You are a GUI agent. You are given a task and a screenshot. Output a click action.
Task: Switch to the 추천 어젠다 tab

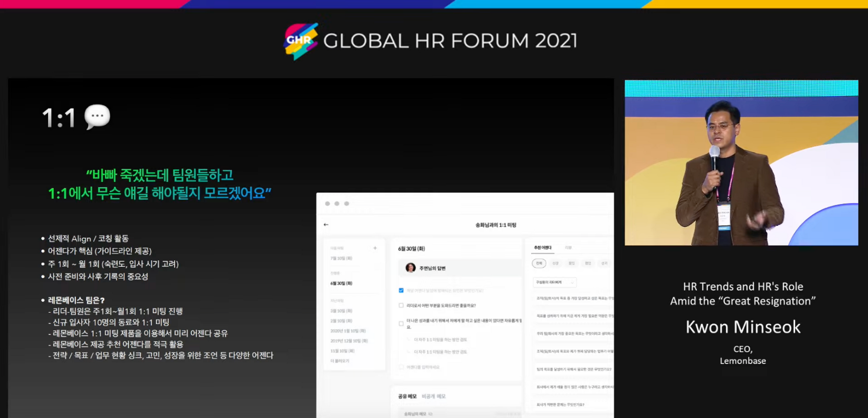tap(542, 248)
